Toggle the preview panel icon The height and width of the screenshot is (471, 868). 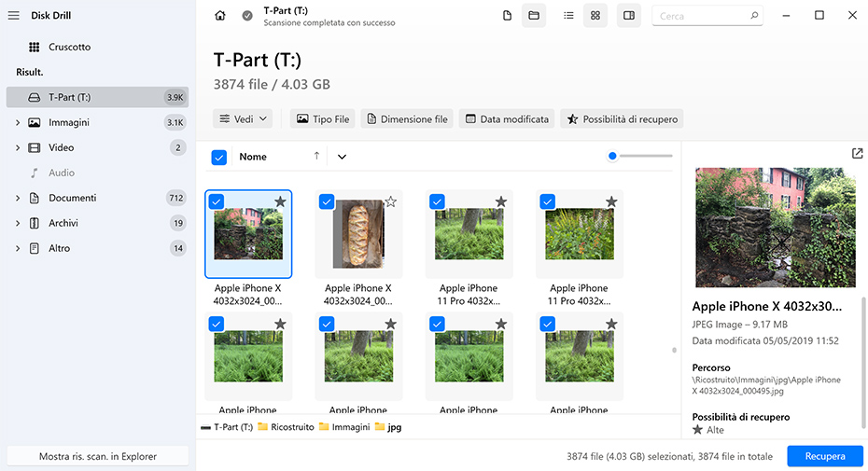[x=629, y=16]
